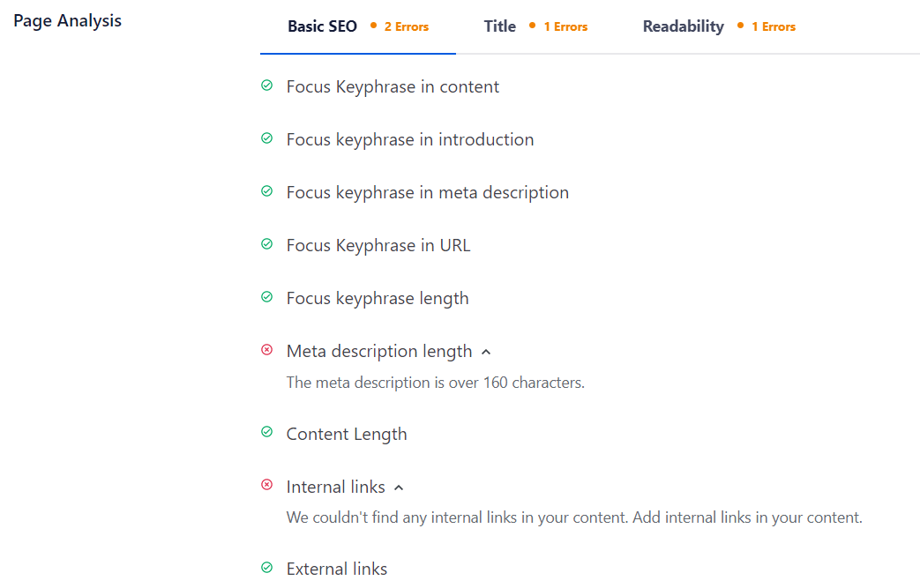Click the green check icon beside Focus Keyphrase in content

tap(267, 86)
